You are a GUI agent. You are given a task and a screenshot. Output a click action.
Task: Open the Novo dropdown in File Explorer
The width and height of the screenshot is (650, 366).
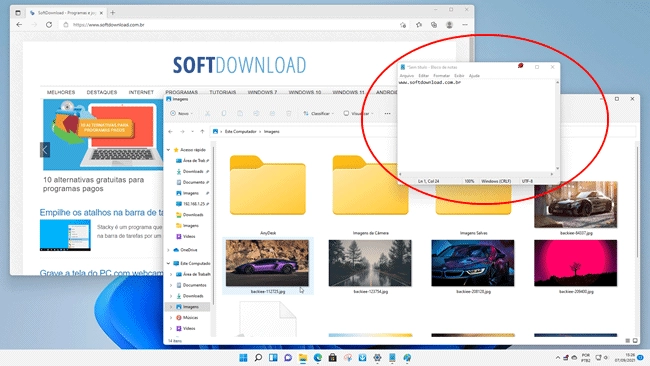(182, 113)
